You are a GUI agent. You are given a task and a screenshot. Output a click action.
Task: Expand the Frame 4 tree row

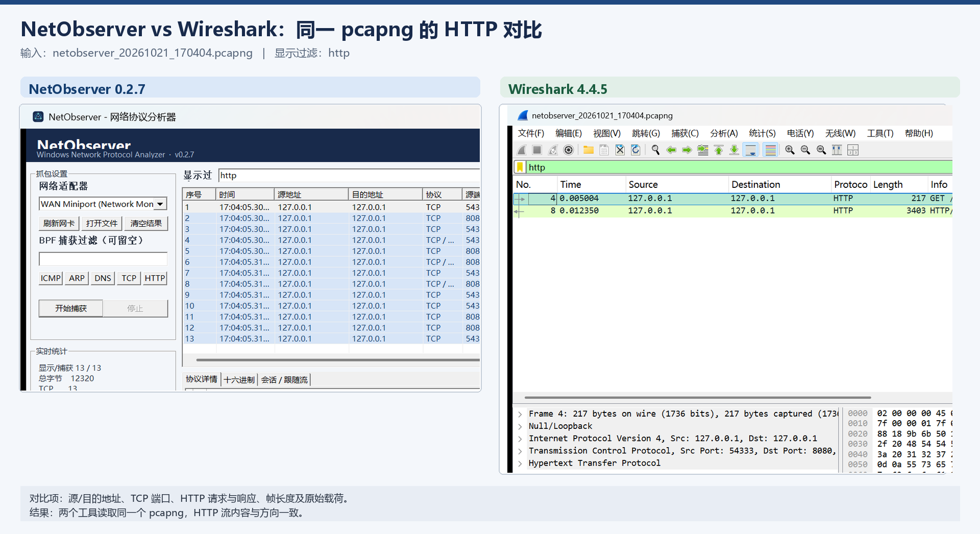tap(520, 414)
